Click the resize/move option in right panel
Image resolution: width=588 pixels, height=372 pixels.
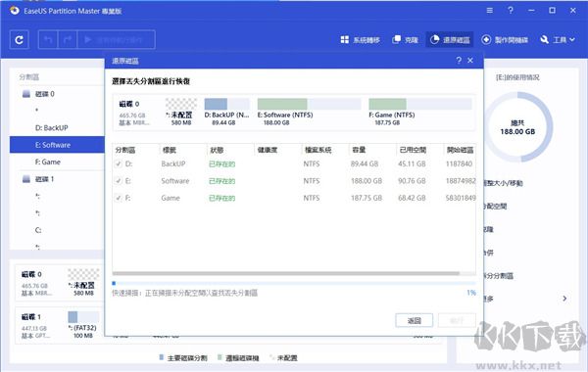tap(504, 183)
